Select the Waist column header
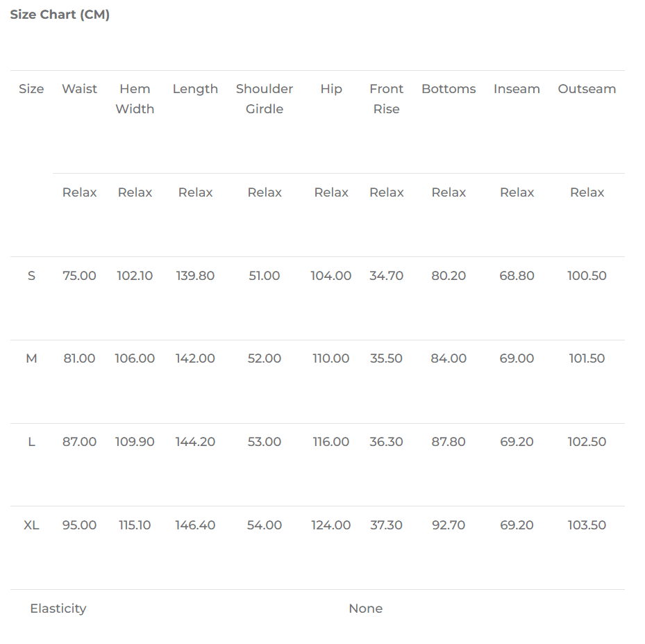Screen dimensions: 645x644 (x=79, y=88)
